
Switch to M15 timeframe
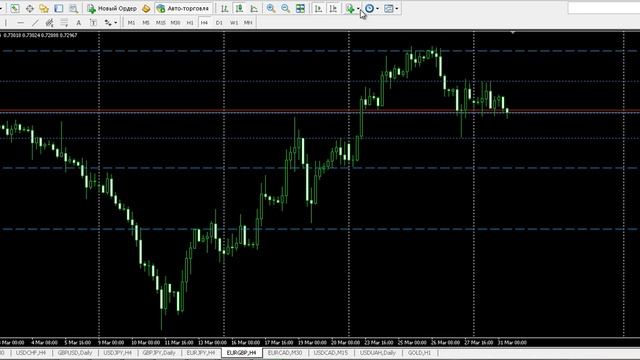point(160,23)
